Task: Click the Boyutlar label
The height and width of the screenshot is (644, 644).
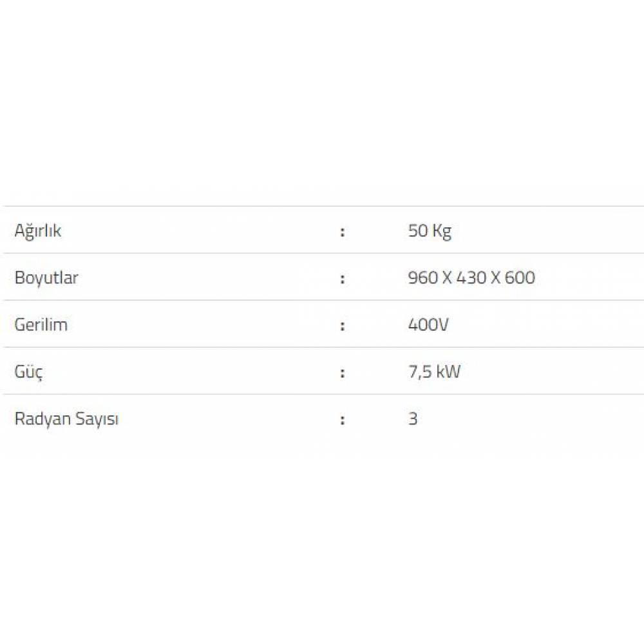Action: pos(46,278)
